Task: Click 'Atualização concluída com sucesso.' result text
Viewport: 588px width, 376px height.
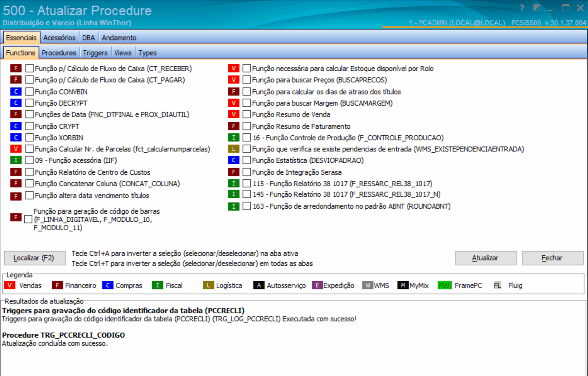Action: 55,343
